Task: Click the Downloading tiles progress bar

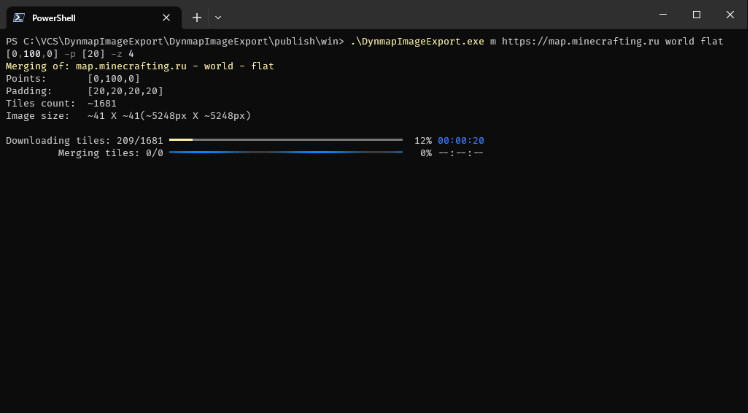Action: pyautogui.click(x=286, y=140)
